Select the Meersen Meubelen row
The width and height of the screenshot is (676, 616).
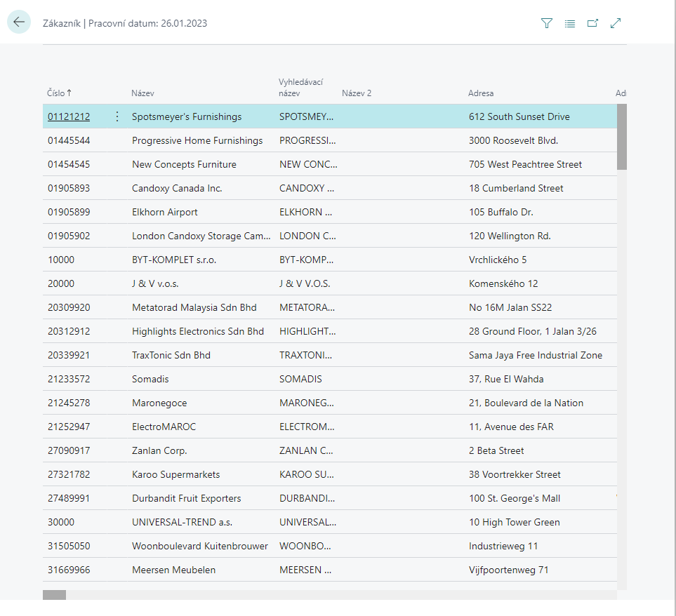(173, 570)
